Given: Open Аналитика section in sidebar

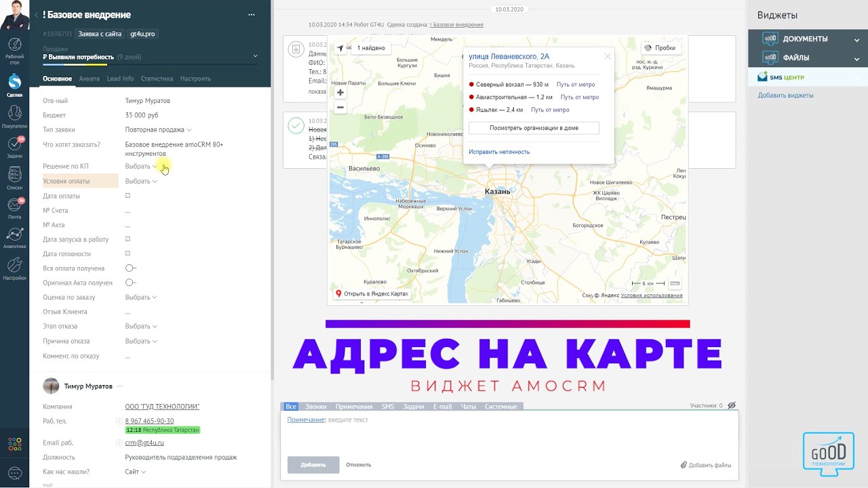Looking at the screenshot, I should 14,238.
